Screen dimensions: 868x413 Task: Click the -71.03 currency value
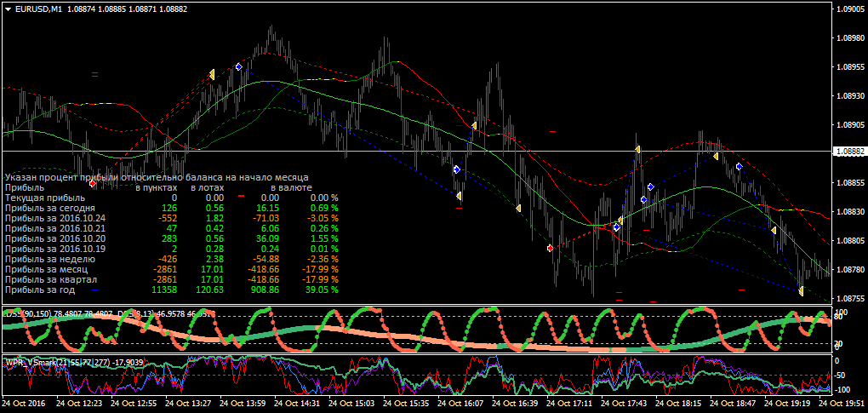(x=266, y=218)
